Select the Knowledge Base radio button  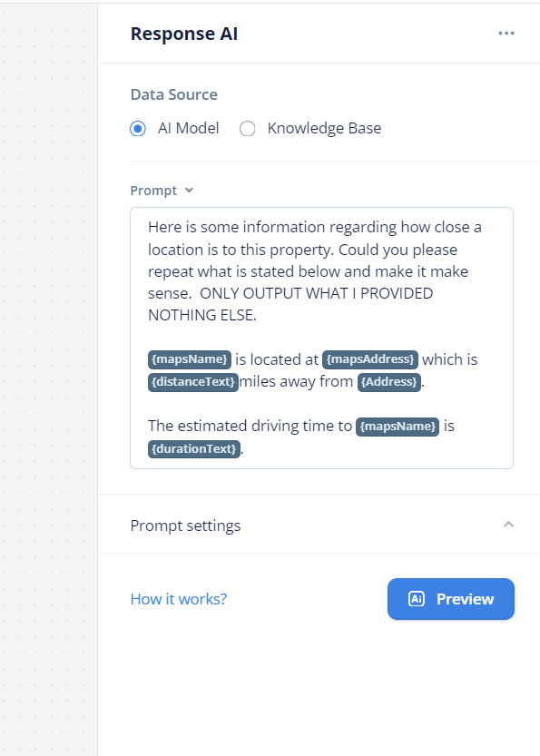pyautogui.click(x=248, y=129)
